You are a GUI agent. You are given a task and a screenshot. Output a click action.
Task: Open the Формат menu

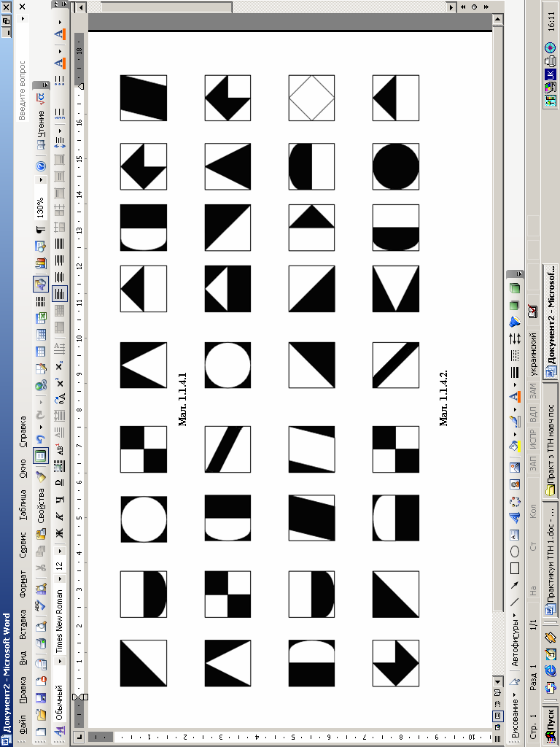[x=23, y=585]
